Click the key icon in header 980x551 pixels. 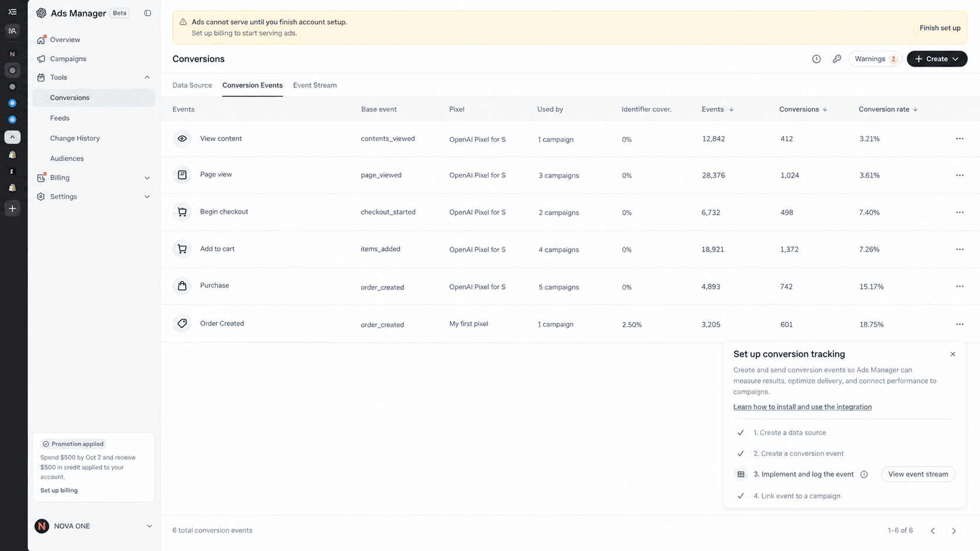836,59
